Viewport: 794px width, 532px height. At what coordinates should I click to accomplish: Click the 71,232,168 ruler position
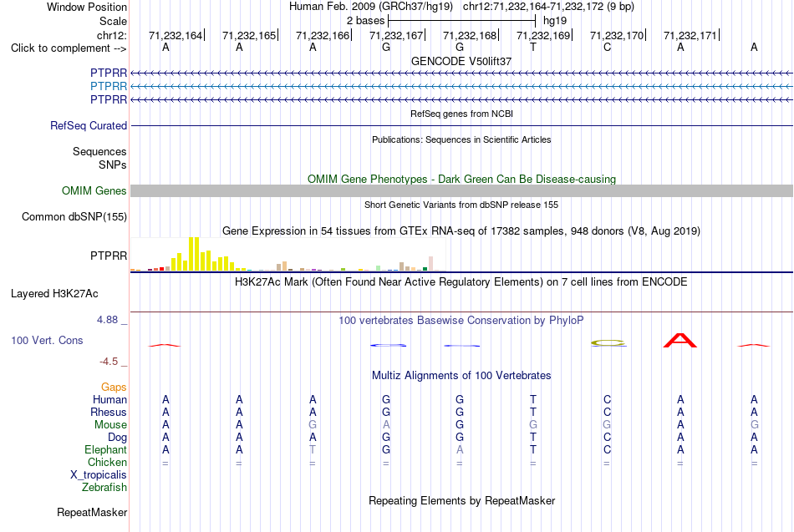click(x=470, y=35)
